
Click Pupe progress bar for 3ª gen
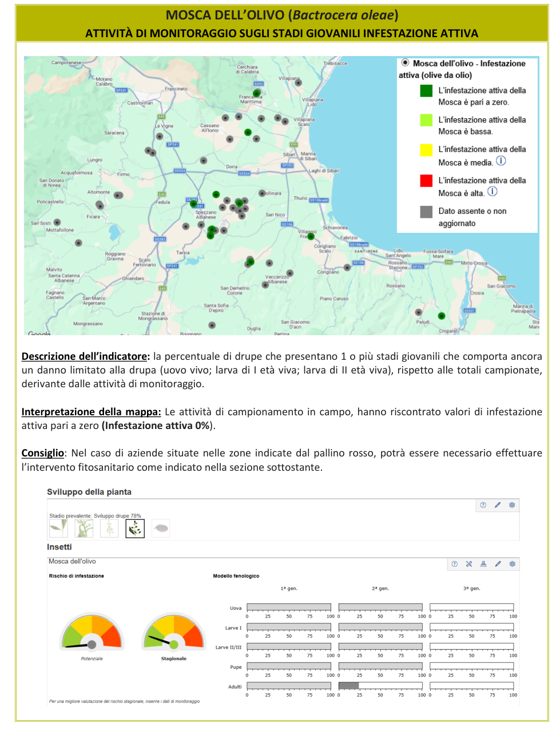pos(472,666)
